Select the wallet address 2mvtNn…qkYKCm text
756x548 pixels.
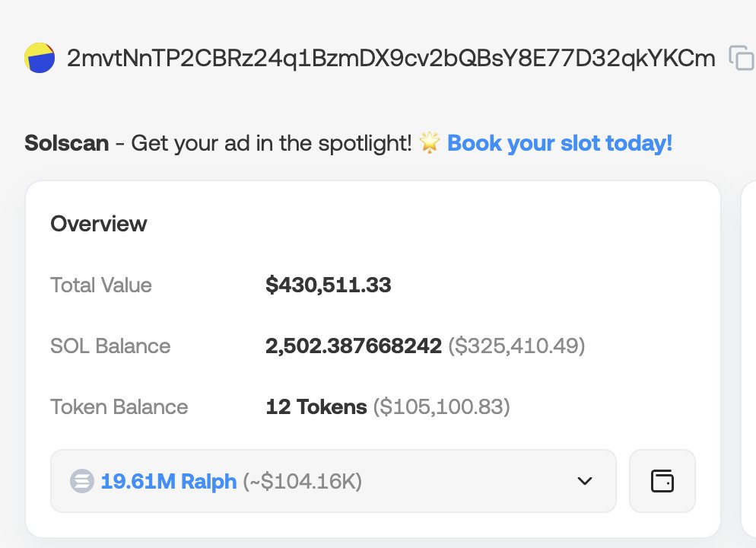pyautogui.click(x=391, y=59)
